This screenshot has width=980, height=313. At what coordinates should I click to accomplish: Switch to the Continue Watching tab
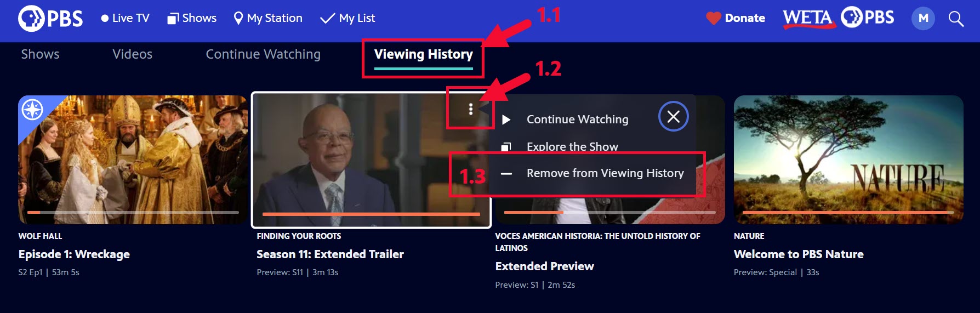[x=263, y=54]
